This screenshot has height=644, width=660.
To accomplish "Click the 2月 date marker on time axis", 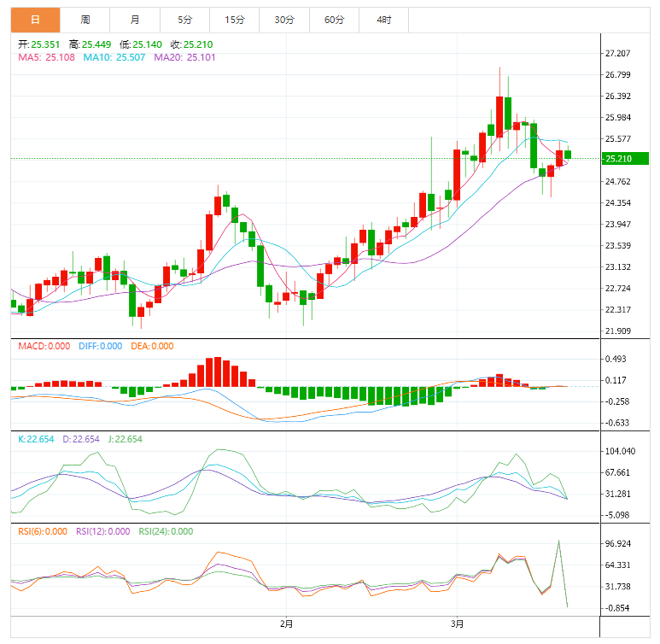I will pos(286,624).
